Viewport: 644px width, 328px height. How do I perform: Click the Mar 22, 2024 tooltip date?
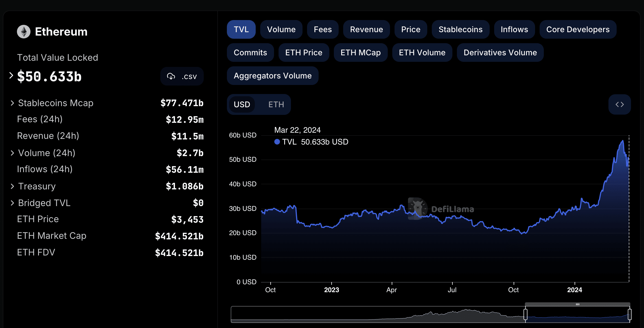[x=297, y=130]
